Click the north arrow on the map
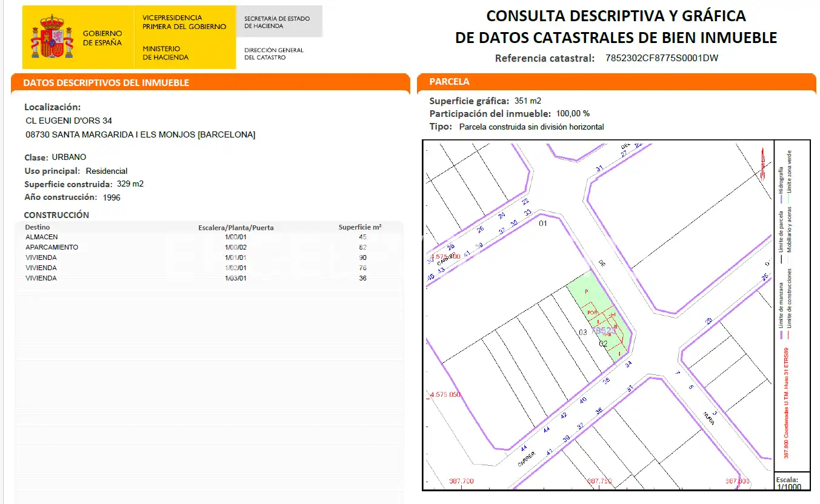The width and height of the screenshot is (820, 504). click(763, 163)
